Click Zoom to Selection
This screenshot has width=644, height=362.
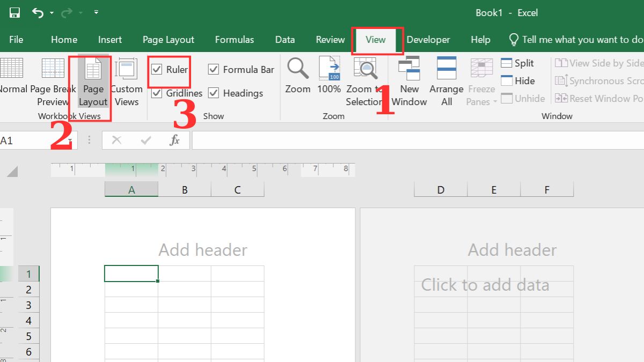click(365, 81)
